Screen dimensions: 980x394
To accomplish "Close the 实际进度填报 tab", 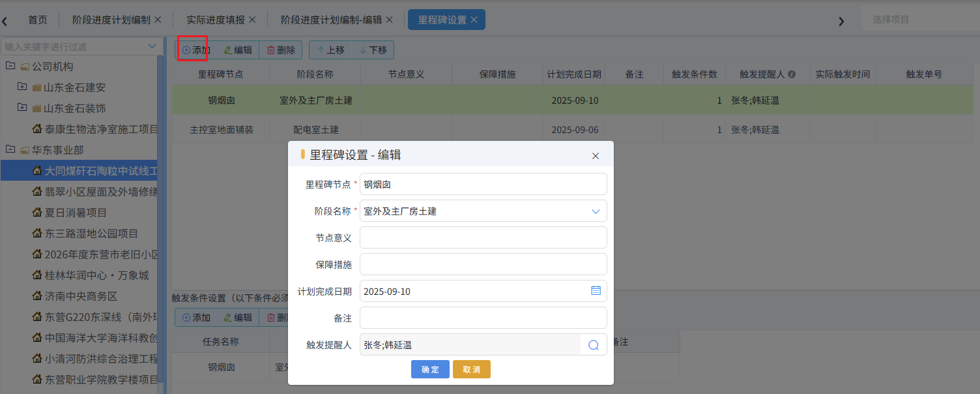I will coord(252,20).
